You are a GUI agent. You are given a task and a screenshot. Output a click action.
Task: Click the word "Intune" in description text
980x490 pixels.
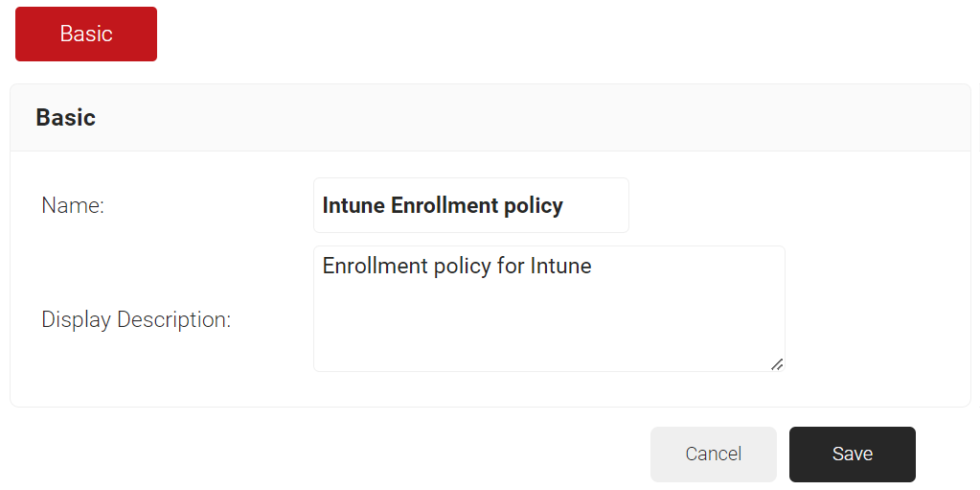point(560,266)
